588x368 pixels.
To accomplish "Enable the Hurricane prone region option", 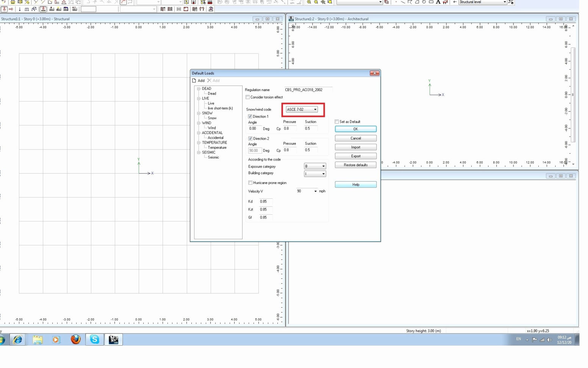I will coord(250,182).
